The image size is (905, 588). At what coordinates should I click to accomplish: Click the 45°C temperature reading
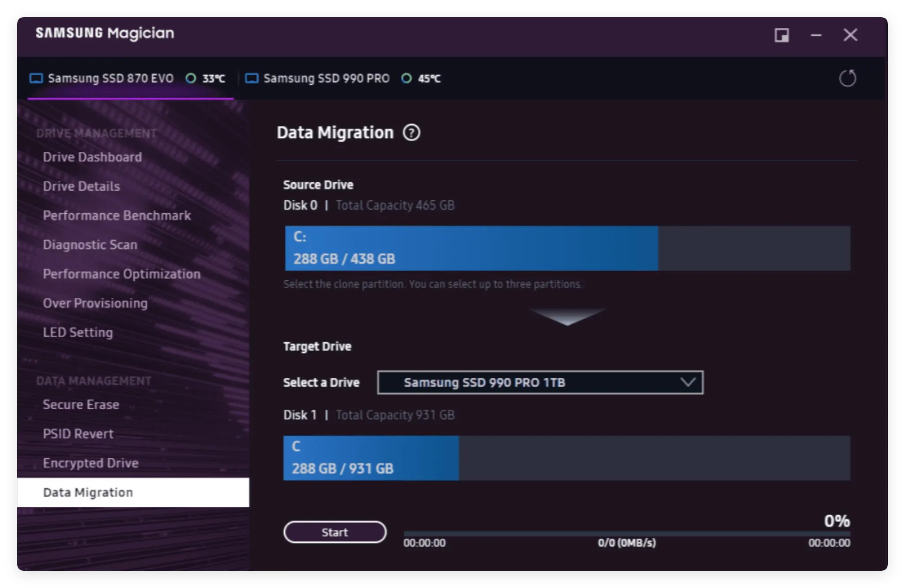[x=429, y=79]
